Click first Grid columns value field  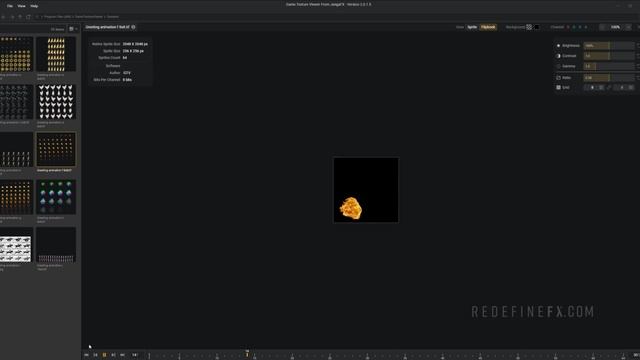coord(592,87)
